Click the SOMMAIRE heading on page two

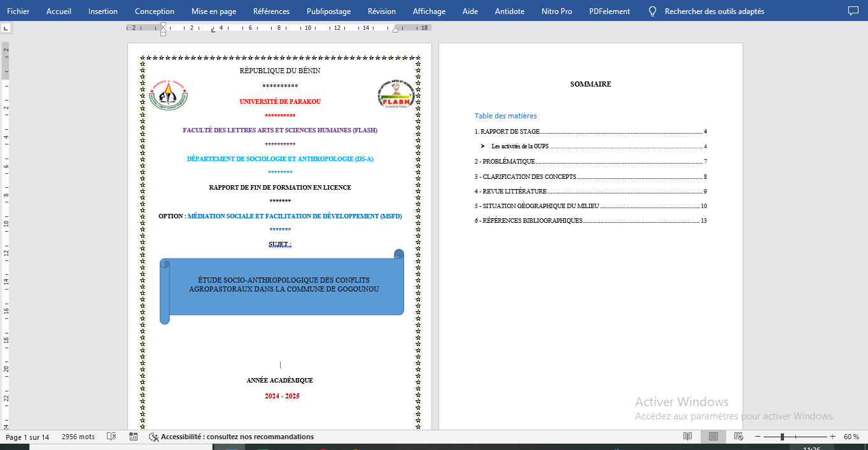coord(591,84)
